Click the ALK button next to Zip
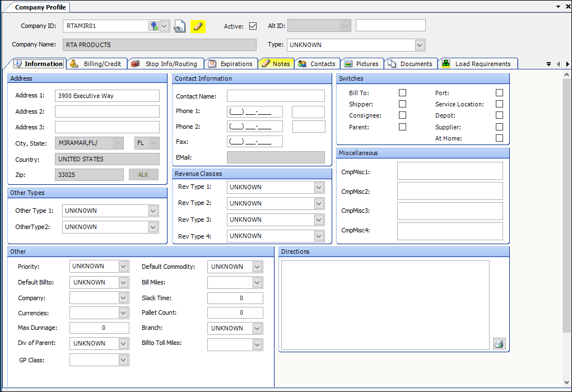The image size is (572, 392). (x=143, y=175)
